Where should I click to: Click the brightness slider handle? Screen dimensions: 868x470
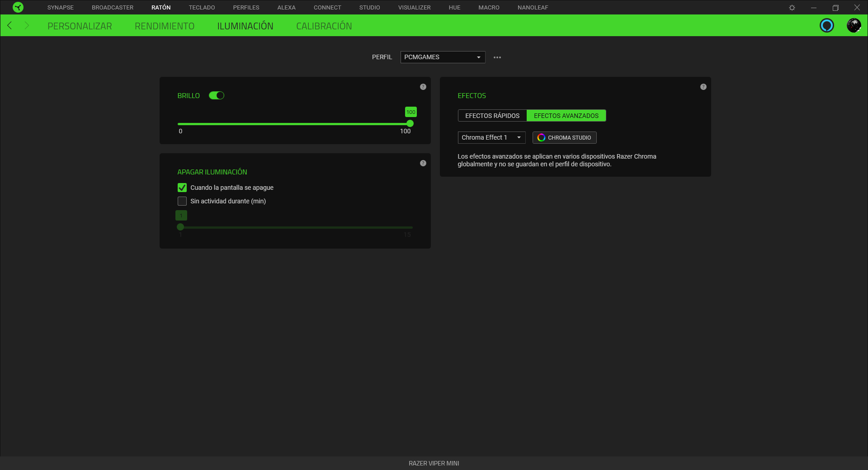click(410, 123)
